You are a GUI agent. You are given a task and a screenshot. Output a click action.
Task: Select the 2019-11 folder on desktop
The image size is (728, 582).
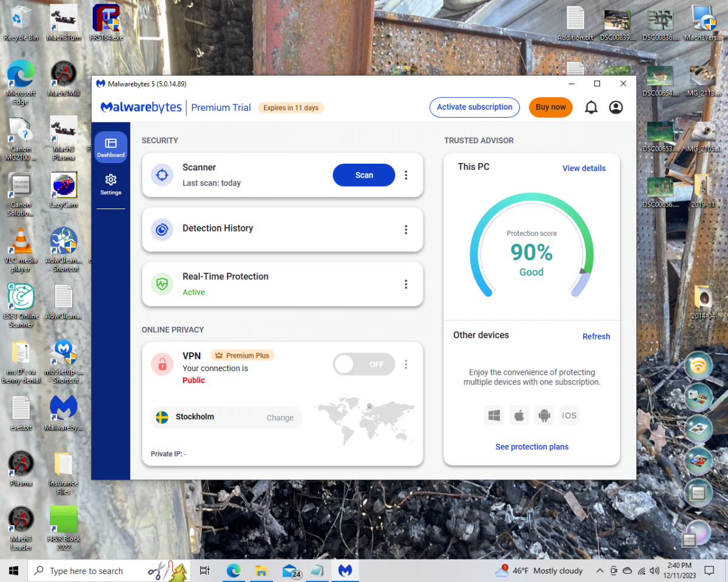(x=703, y=190)
